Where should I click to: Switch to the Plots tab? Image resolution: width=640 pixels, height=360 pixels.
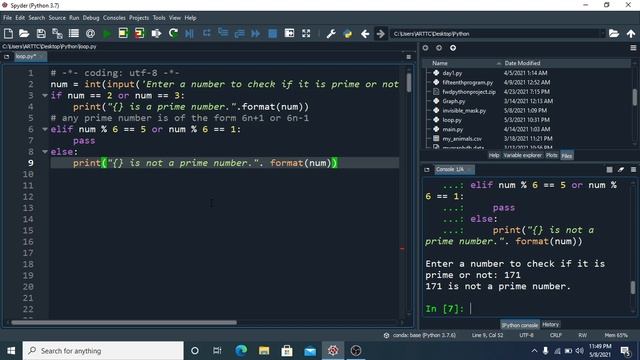tap(551, 156)
